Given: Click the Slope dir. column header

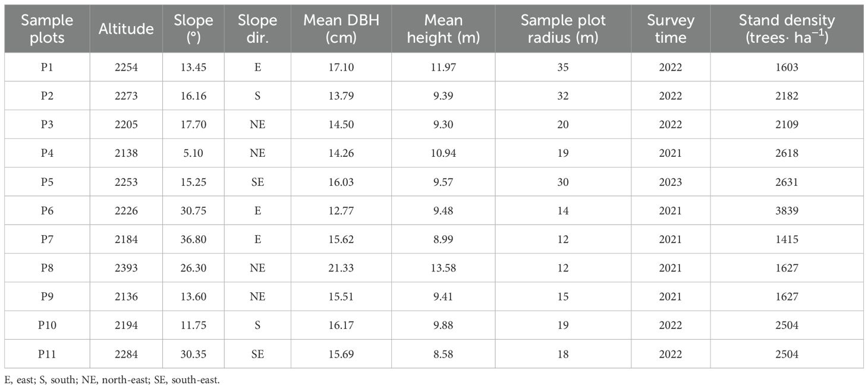Looking at the screenshot, I should 257,29.
